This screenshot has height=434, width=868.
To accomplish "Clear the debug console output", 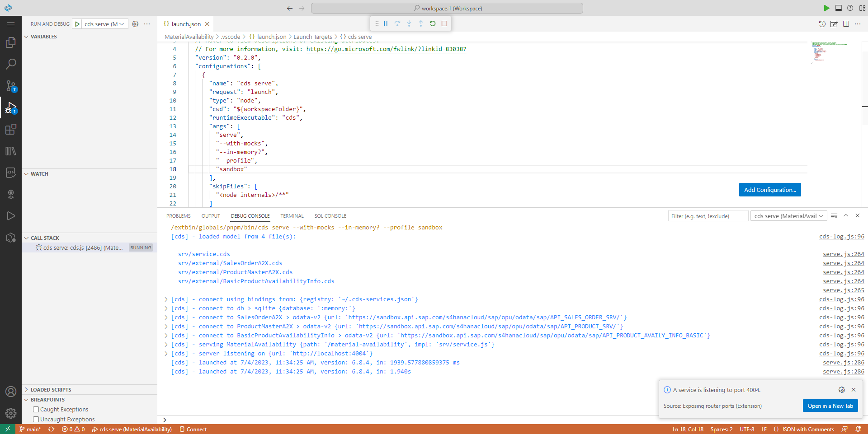I will 834,216.
